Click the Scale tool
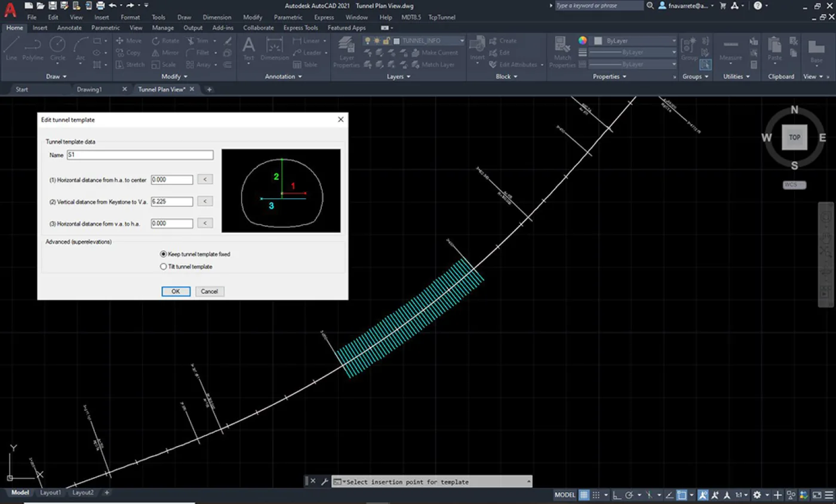 click(164, 64)
